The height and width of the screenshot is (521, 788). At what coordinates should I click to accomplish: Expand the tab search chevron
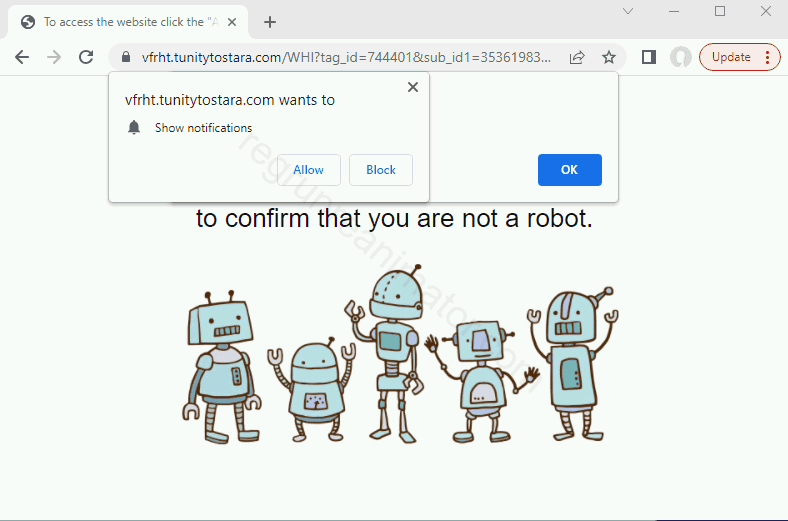pos(628,11)
